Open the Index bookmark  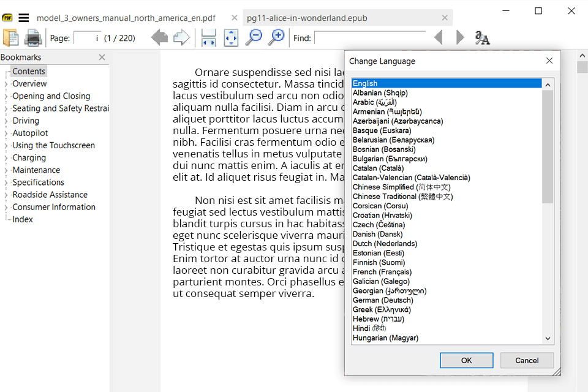coord(23,219)
